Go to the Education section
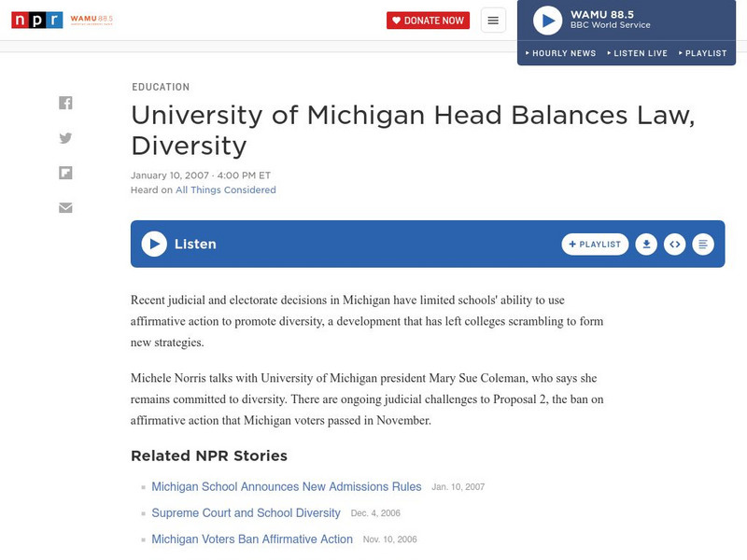This screenshot has height=560, width=747. 160,86
